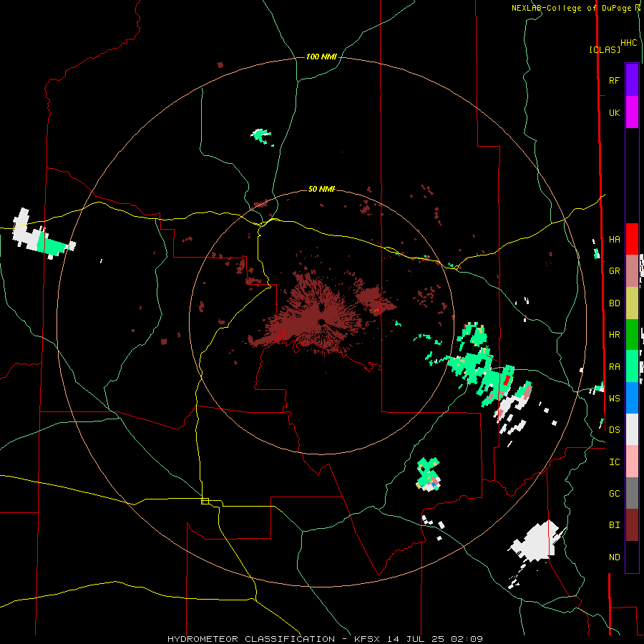The image size is (644, 644).
Task: Click the "50 NMI" range ring label
Action: 322,189
